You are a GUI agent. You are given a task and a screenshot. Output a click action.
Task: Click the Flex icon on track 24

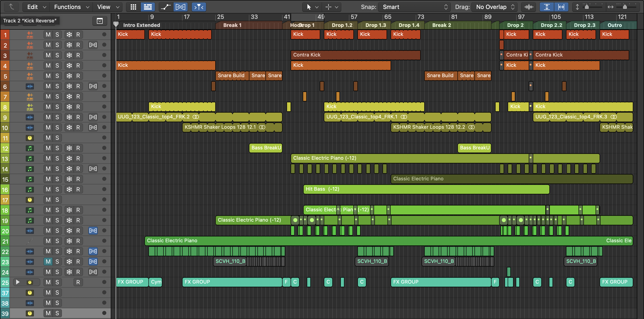tap(93, 272)
